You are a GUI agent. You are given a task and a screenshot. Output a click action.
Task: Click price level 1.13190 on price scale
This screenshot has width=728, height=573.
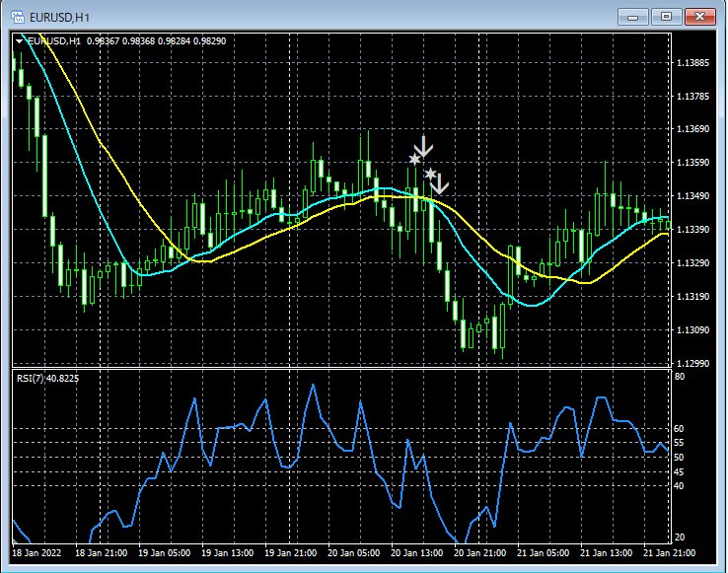pos(693,296)
